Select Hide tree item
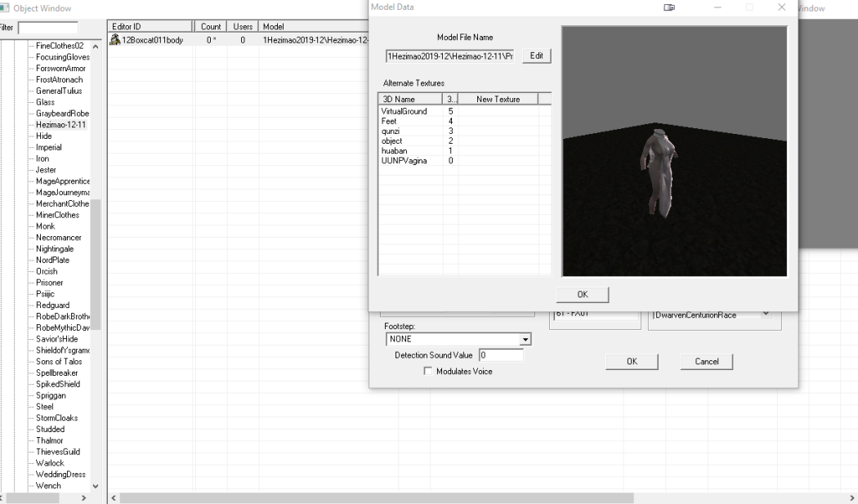 tap(44, 136)
